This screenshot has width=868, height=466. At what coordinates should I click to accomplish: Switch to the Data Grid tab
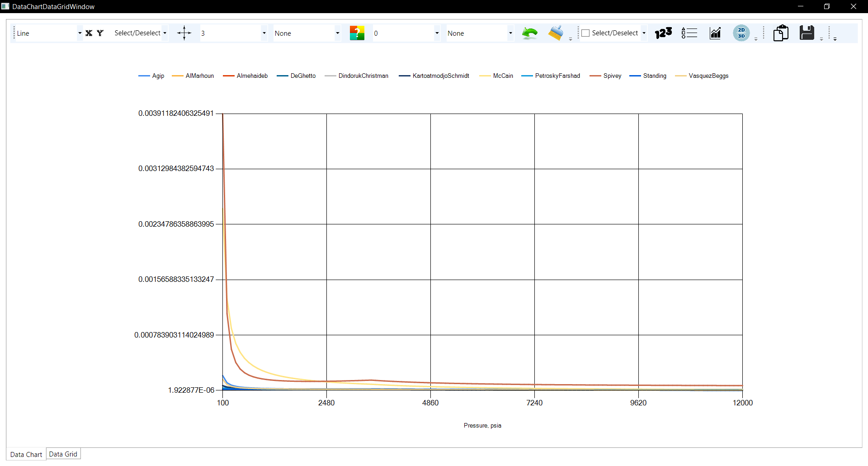click(63, 454)
